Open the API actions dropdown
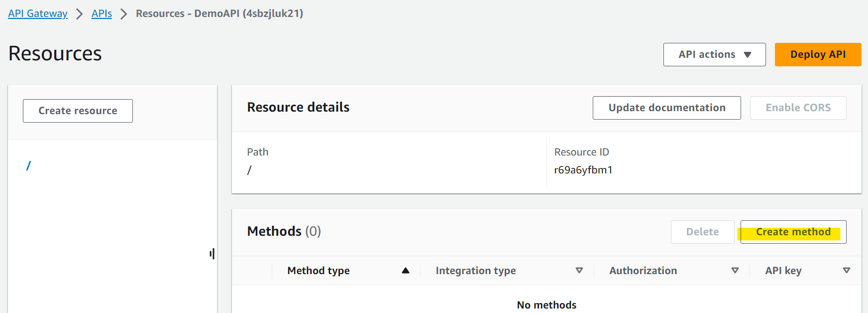 click(x=714, y=54)
